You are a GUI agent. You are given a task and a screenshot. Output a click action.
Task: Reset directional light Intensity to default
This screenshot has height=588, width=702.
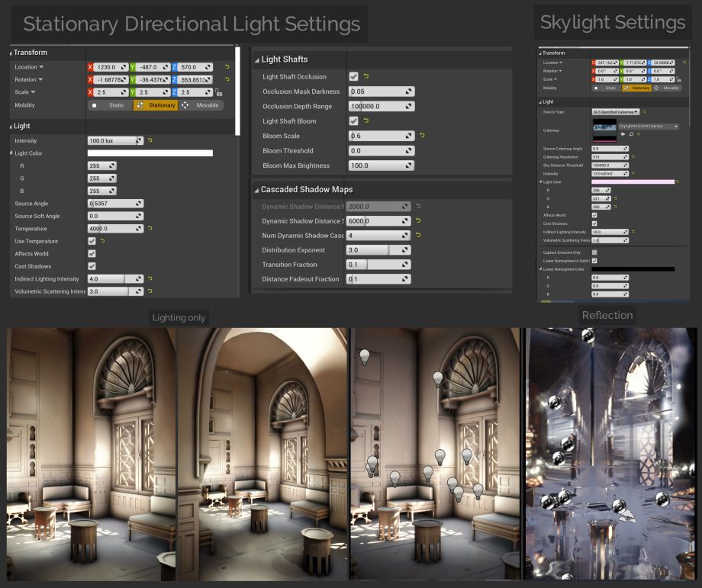pos(150,140)
